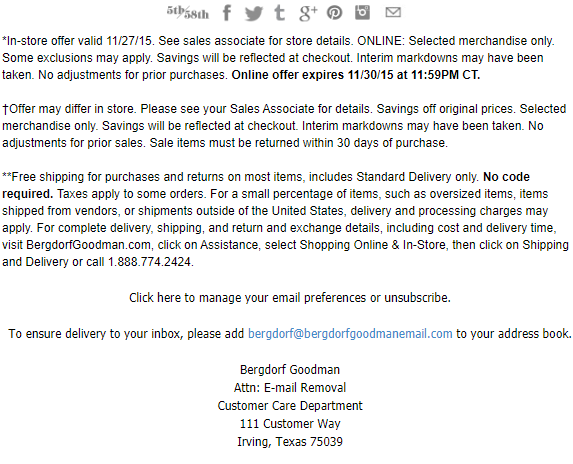Click the "†Offer may differ in store" sentence
The height and width of the screenshot is (464, 573).
[x=69, y=109]
